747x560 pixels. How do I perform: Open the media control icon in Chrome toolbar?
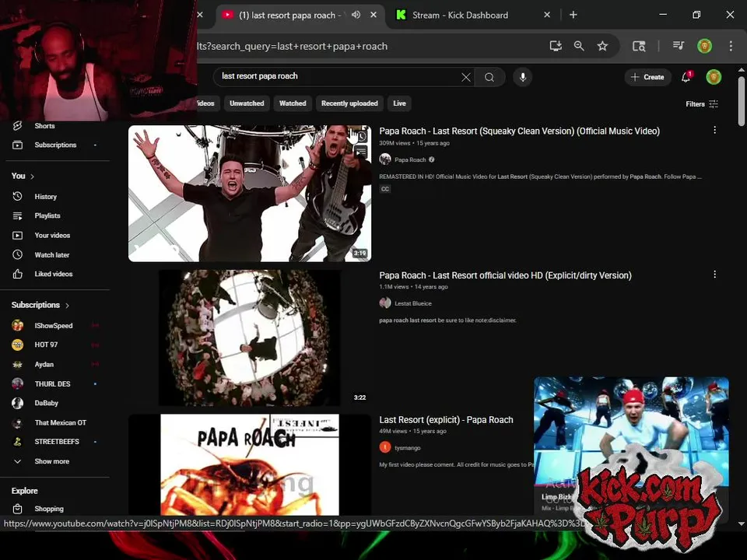click(x=679, y=46)
